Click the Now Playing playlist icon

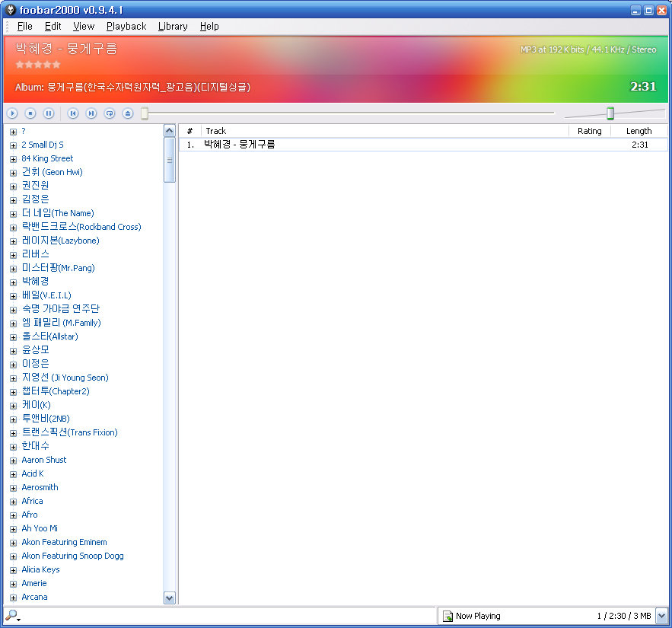(447, 616)
